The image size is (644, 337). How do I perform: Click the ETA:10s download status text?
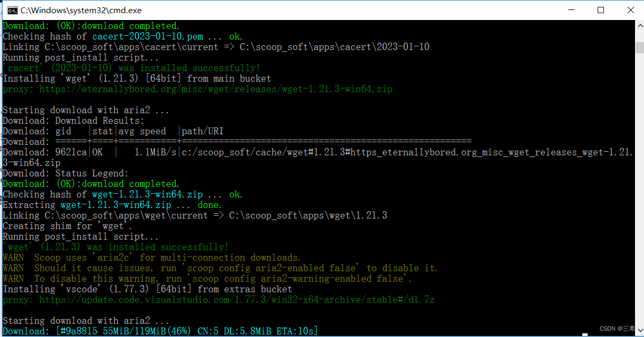tap(295, 331)
